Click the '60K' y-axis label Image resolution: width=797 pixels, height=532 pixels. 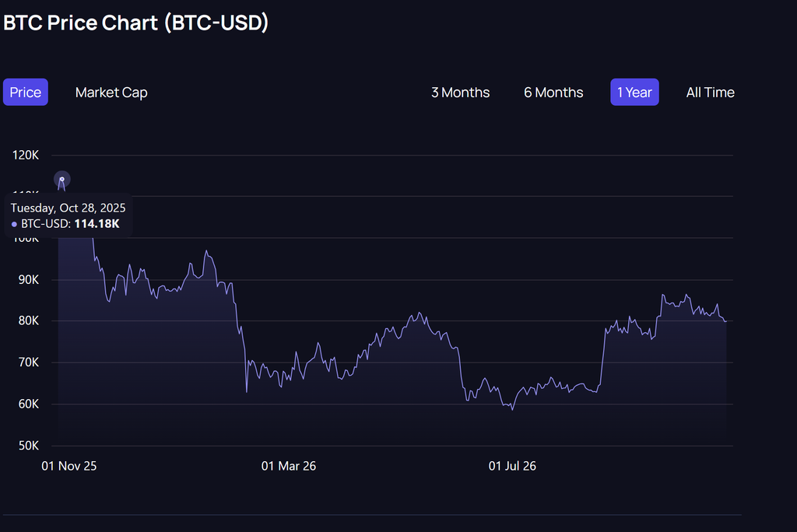[29, 404]
